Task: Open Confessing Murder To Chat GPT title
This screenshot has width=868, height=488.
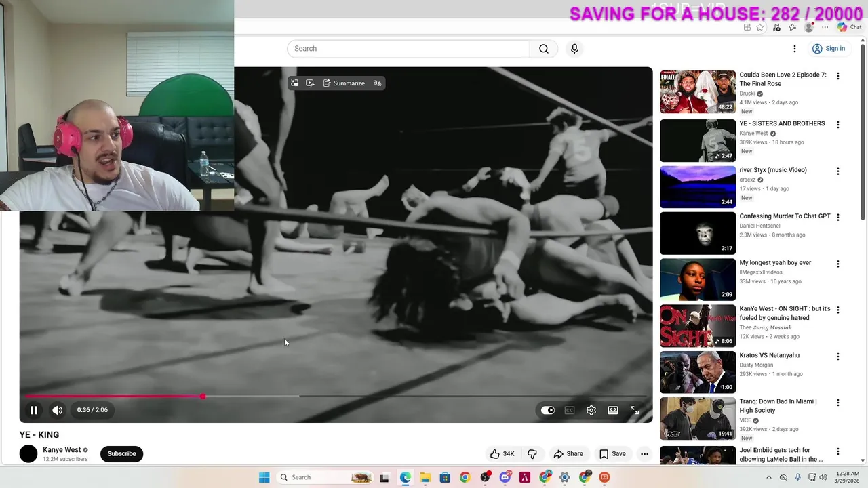Action: (x=785, y=216)
